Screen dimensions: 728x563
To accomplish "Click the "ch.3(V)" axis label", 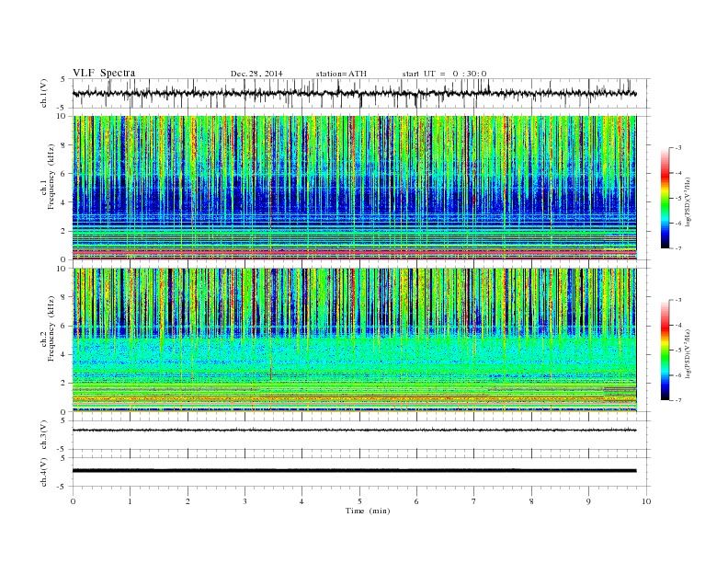I will coord(44,435).
